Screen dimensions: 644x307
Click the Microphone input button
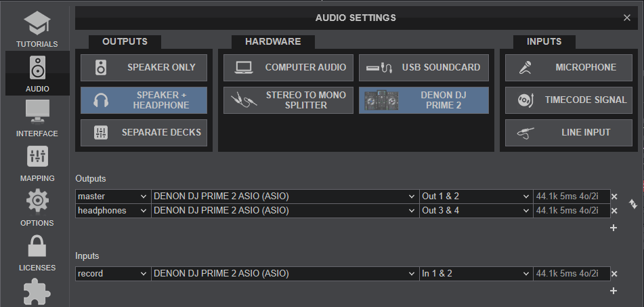(x=568, y=68)
